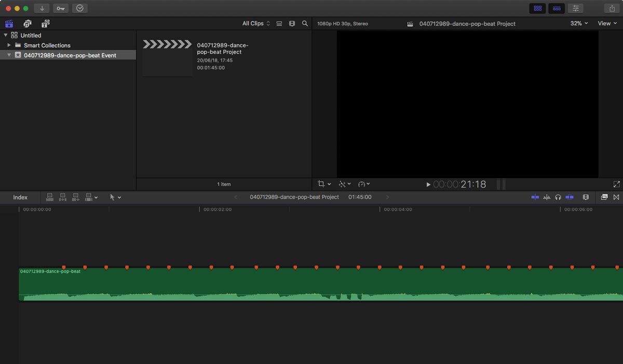Open the timeline Index panel
The height and width of the screenshot is (364, 623).
pyautogui.click(x=20, y=197)
